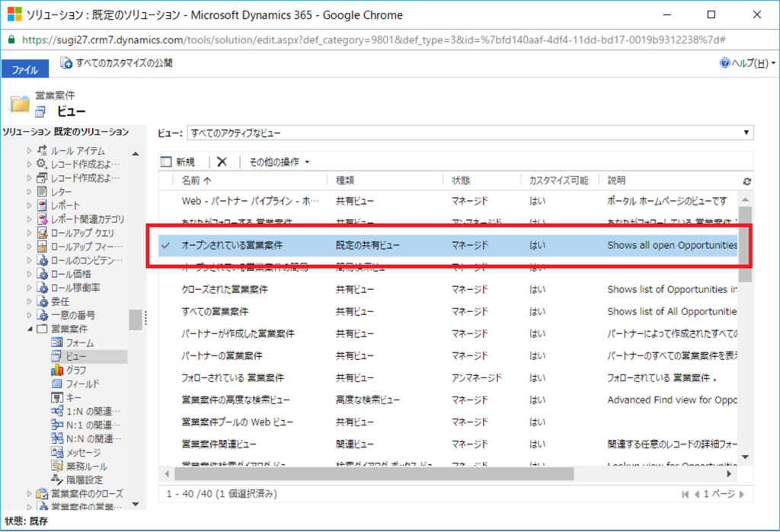Viewport: 780px width, 532px height.
Task: Collapse the 営業案件 tree node
Action: (x=29, y=329)
